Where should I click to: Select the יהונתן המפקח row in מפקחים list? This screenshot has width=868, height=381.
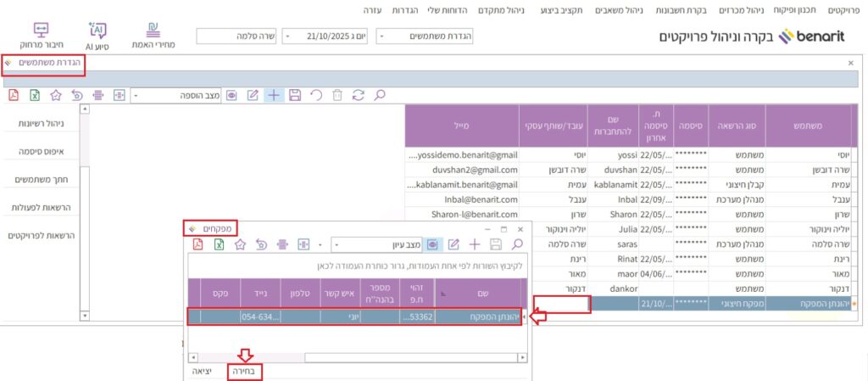click(356, 317)
